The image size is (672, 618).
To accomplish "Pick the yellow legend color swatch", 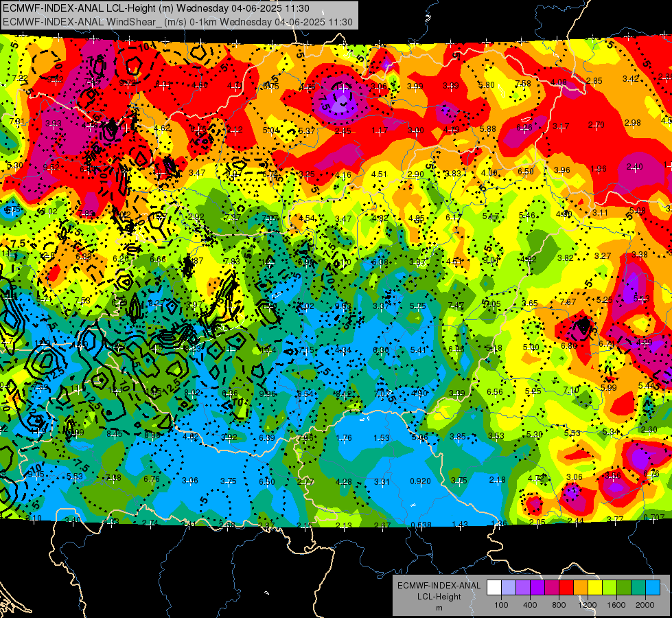I will (x=595, y=588).
